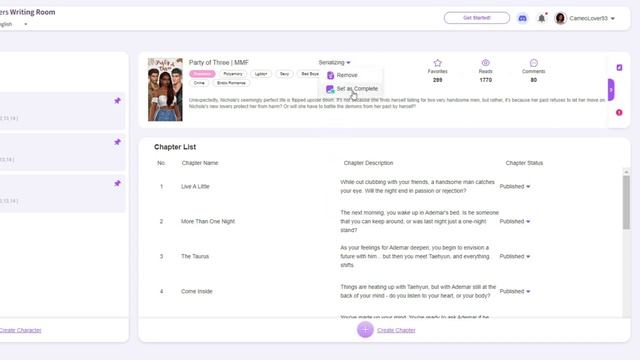Image resolution: width=640 pixels, height=360 pixels.
Task: Choose Set as Complete from the menu
Action: click(x=357, y=89)
